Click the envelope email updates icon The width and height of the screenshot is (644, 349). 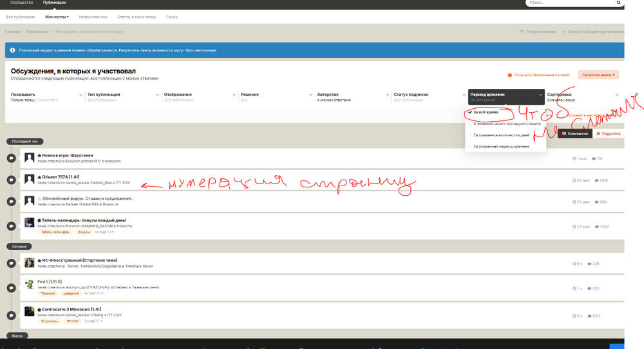click(509, 75)
